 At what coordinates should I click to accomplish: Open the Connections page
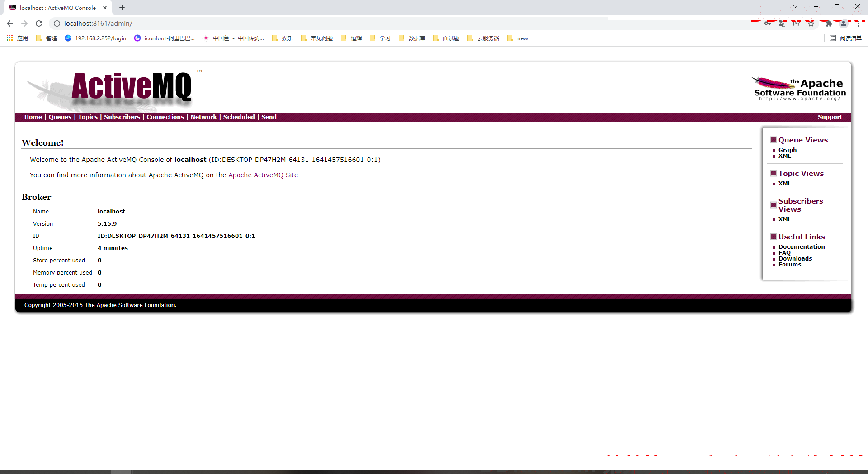[165, 117]
